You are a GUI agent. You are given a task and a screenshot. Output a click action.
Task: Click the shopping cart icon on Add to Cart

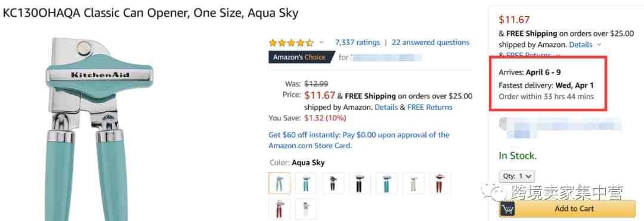(x=508, y=208)
